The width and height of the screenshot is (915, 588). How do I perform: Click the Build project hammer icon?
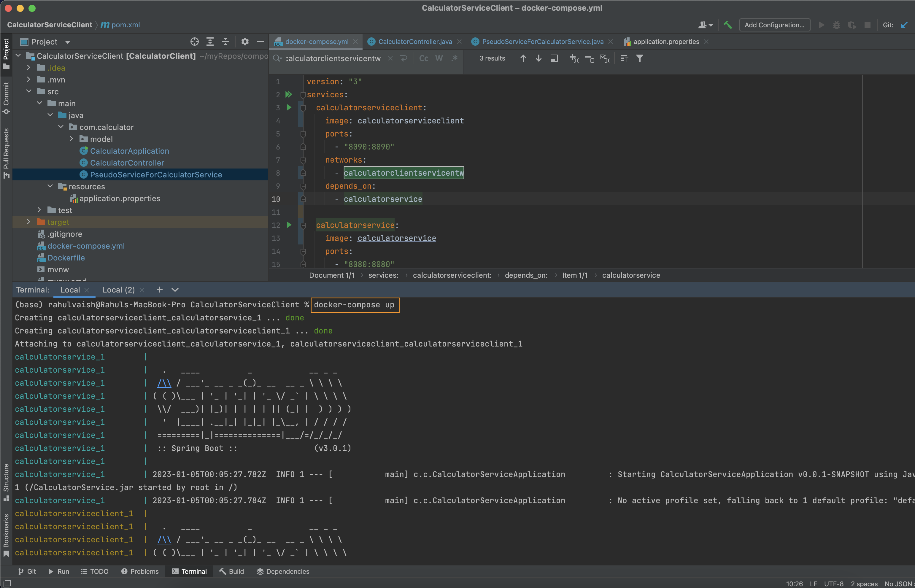point(727,25)
